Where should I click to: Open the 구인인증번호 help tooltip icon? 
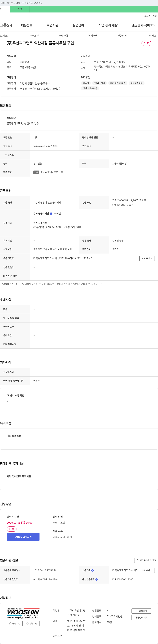coord(97,579)
